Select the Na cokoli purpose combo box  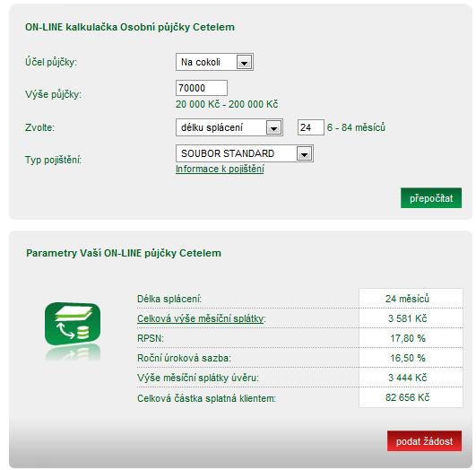[x=214, y=62]
